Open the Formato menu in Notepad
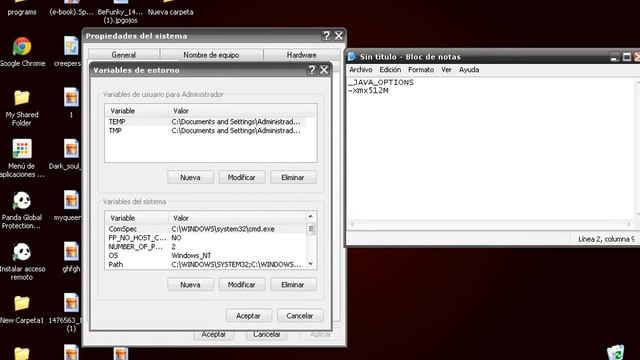640x360 pixels. click(421, 70)
